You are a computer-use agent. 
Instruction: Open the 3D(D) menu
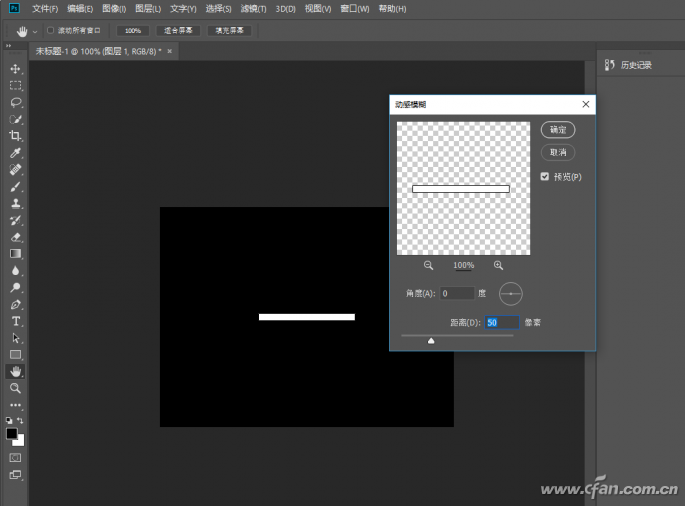[x=286, y=9]
